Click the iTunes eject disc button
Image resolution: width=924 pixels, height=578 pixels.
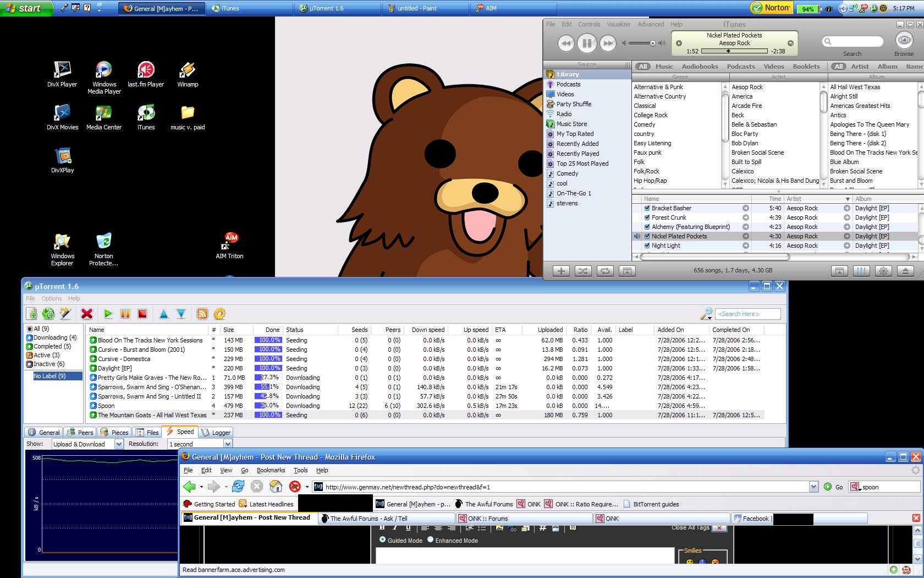coord(905,271)
